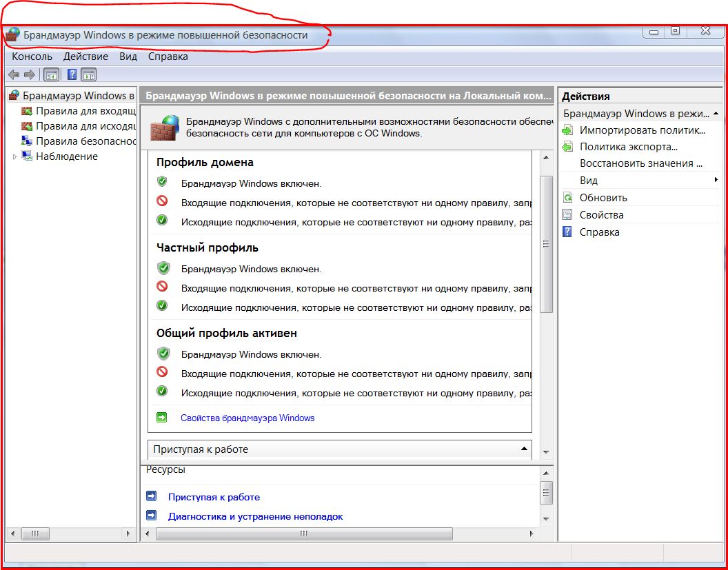The height and width of the screenshot is (570, 728).
Task: Expand the Наблюдение tree node
Action: (x=15, y=156)
